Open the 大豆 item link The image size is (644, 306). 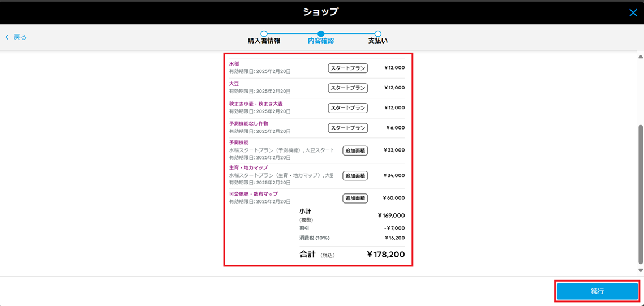(x=234, y=84)
